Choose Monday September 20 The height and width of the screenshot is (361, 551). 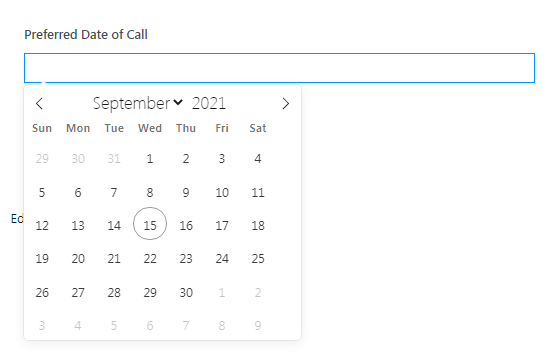pos(78,259)
